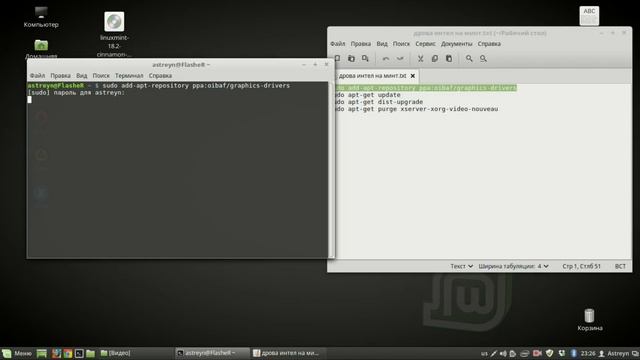640x360 pixels.
Task: Click the Bluetooth icon in the system tray
Action: click(573, 353)
